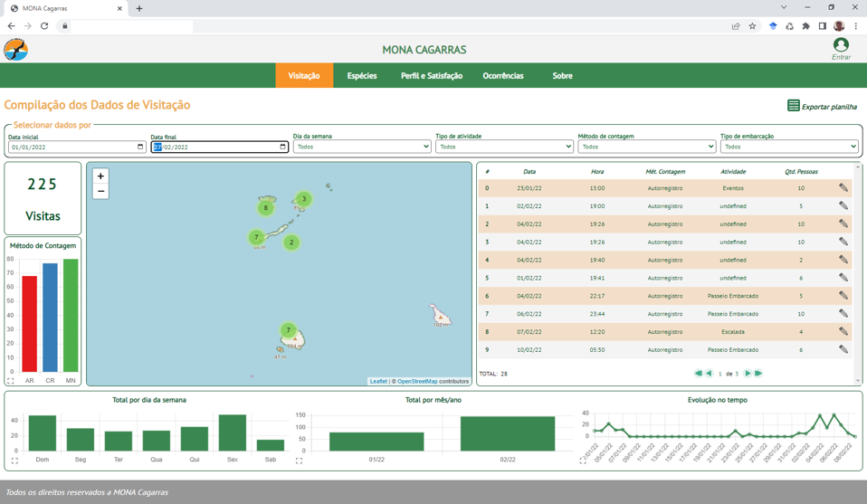Open the Data inicial calendar picker
The height and width of the screenshot is (504, 867).
(140, 147)
